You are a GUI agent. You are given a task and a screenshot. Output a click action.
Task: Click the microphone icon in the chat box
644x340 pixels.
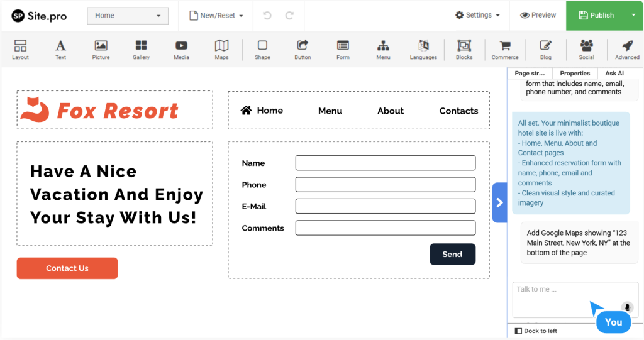tap(626, 307)
